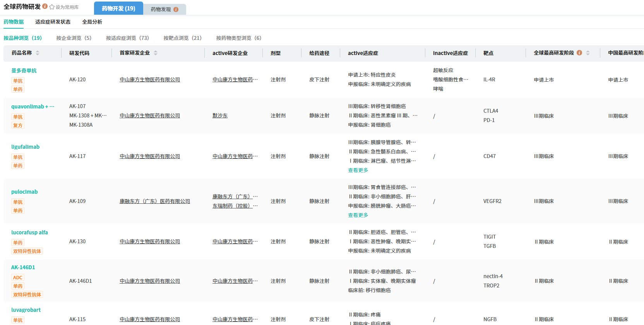Screen dimensions: 644x325
Task: Open drug ligufalimab details
Action: click(x=25, y=147)
